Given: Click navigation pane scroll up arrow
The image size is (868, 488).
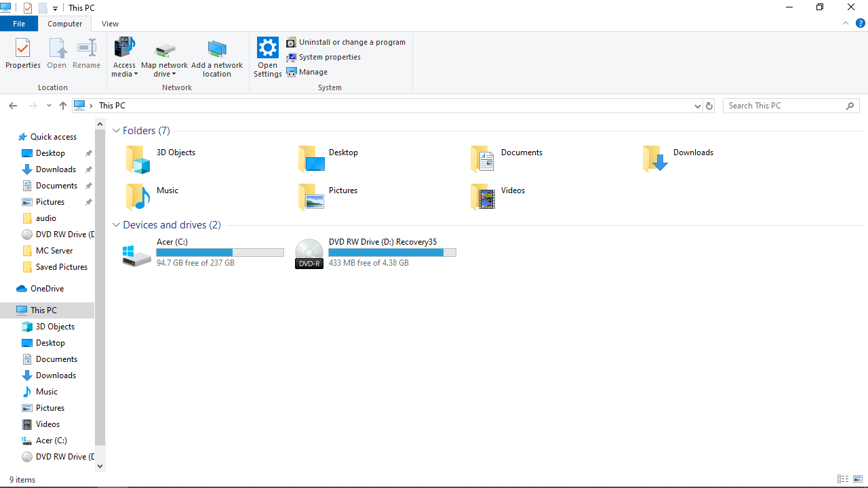Looking at the screenshot, I should (x=100, y=124).
